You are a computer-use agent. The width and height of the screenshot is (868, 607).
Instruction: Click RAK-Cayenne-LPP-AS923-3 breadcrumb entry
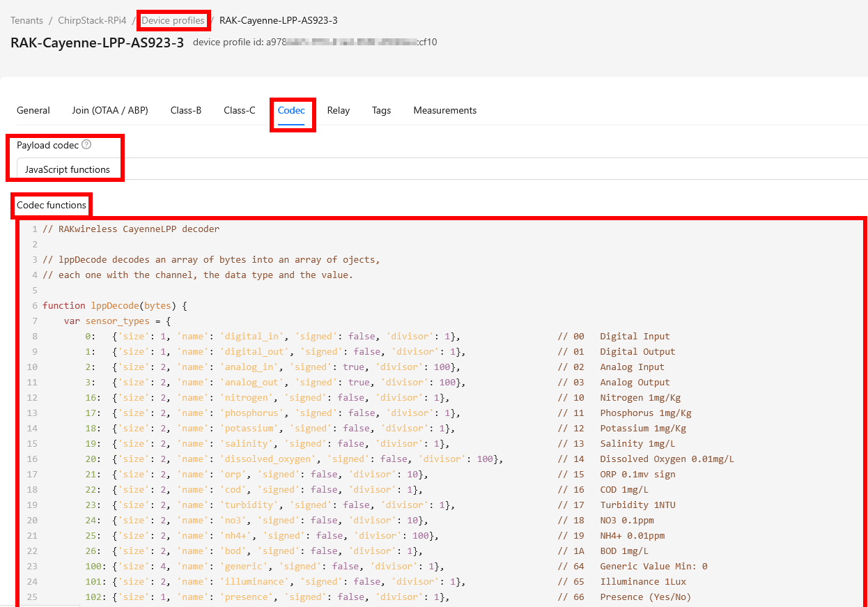(279, 20)
